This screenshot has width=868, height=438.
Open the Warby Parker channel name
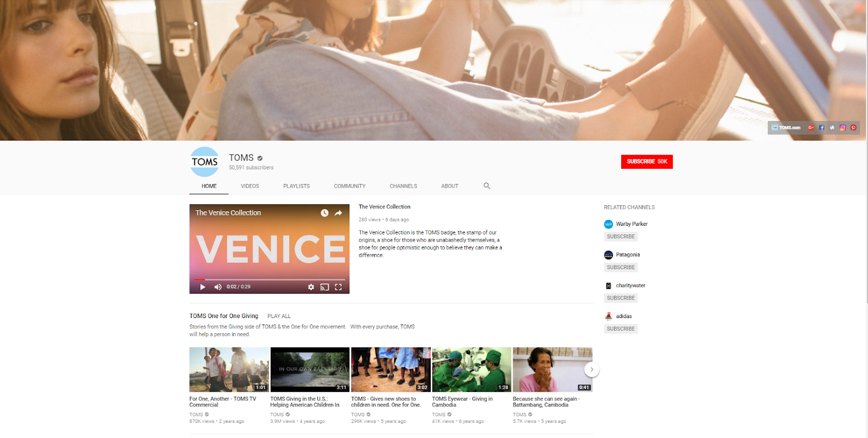click(x=631, y=224)
